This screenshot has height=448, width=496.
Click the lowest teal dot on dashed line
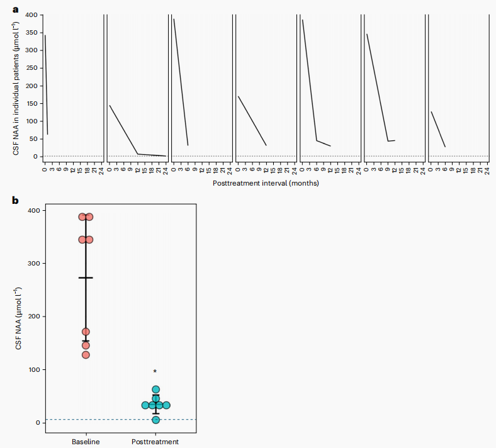[x=155, y=420]
